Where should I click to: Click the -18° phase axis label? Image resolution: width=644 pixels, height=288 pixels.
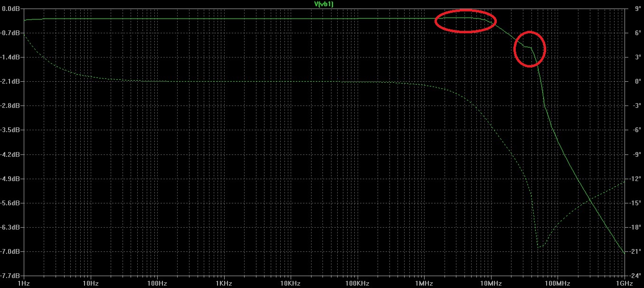click(x=634, y=227)
